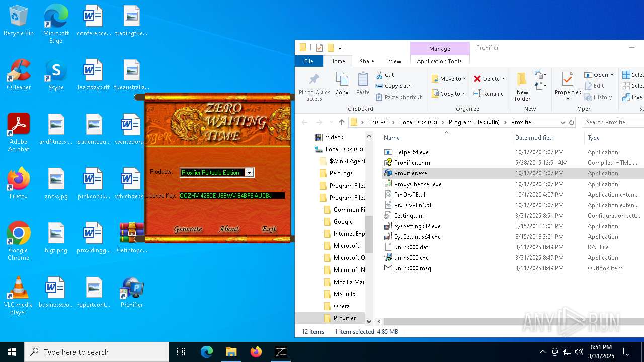Image resolution: width=644 pixels, height=362 pixels.
Task: Switch to the Share ribbon tab
Action: [x=367, y=61]
